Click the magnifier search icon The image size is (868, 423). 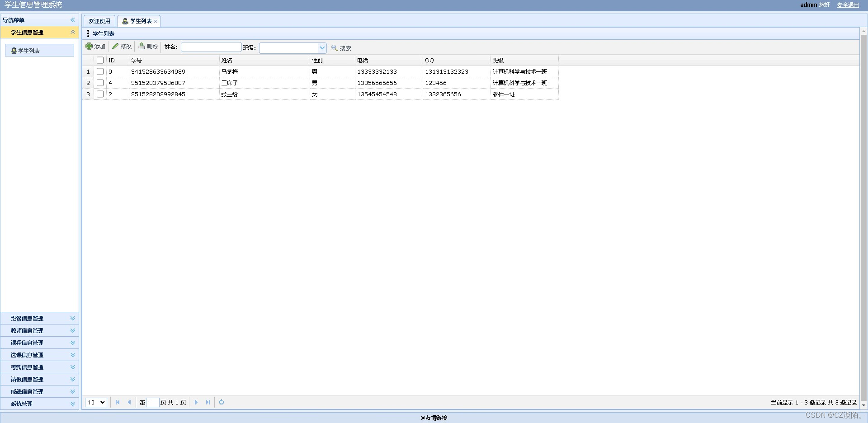click(x=335, y=48)
